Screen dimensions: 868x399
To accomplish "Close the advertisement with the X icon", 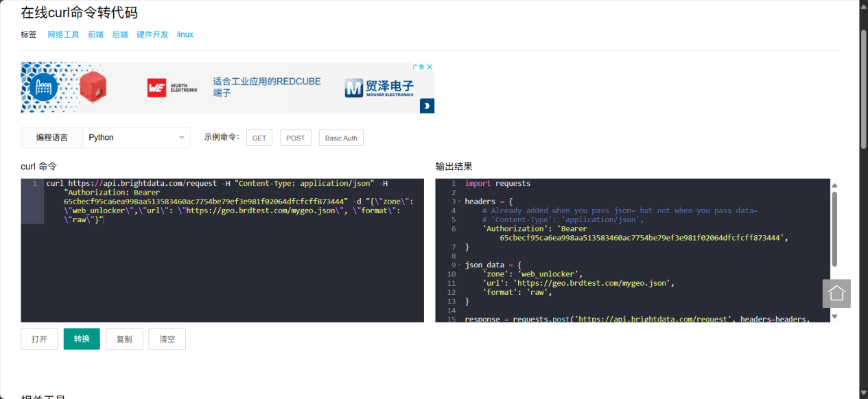I will pos(430,67).
